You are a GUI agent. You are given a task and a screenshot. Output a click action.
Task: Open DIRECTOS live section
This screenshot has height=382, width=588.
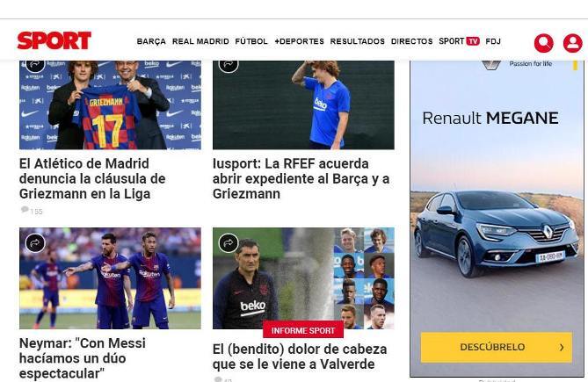[411, 41]
